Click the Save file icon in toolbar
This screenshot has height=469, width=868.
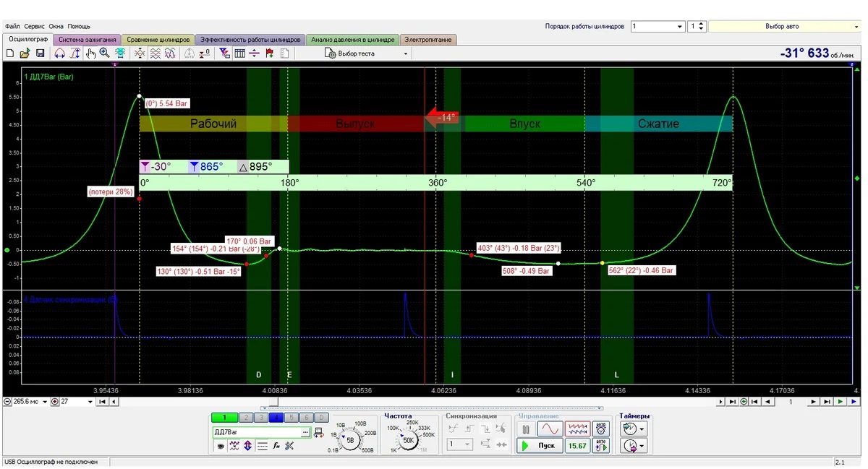click(40, 53)
